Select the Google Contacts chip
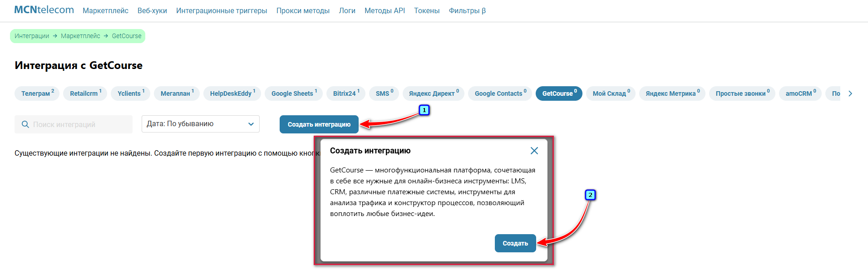The width and height of the screenshot is (868, 280). point(500,93)
